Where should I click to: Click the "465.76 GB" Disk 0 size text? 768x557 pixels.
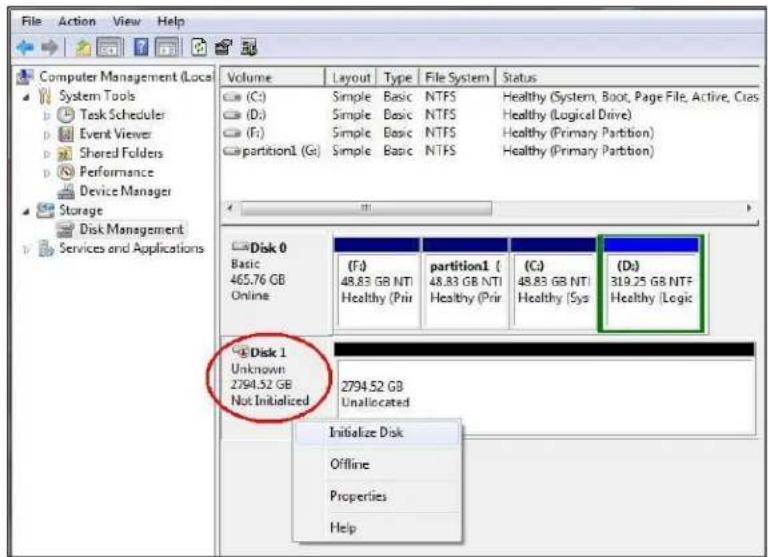click(258, 280)
